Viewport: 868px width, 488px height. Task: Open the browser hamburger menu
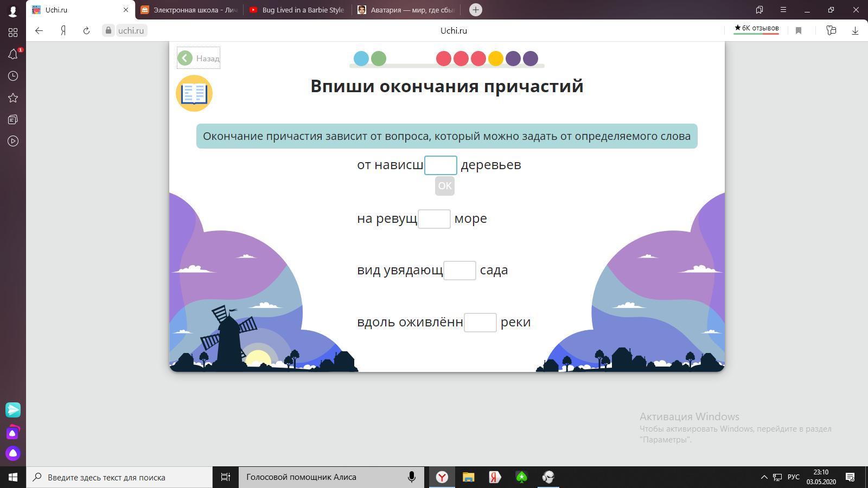click(x=783, y=10)
